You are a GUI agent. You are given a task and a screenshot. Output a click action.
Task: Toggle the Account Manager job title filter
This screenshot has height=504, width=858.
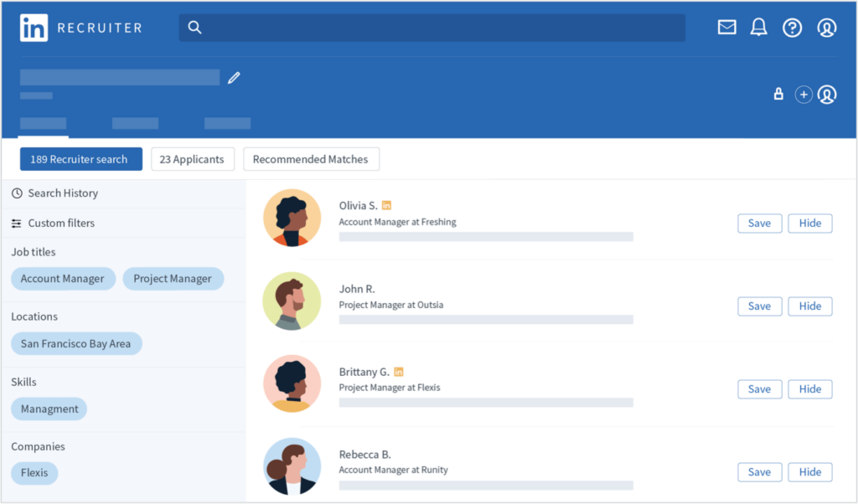tap(63, 278)
